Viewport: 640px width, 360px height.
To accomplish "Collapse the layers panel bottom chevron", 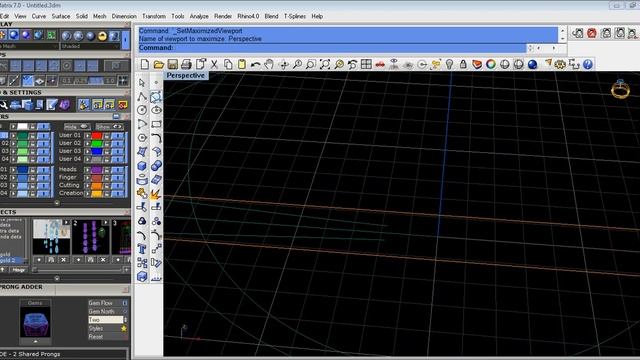I will click(x=57, y=202).
